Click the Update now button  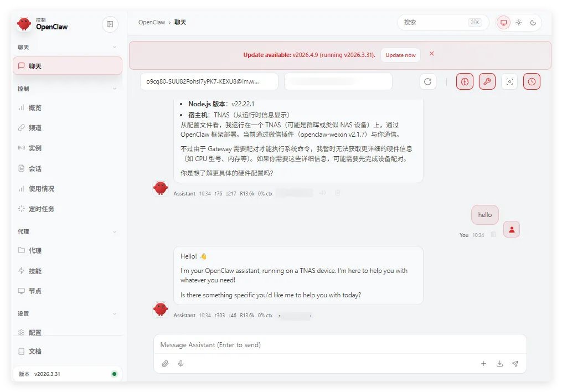click(400, 55)
